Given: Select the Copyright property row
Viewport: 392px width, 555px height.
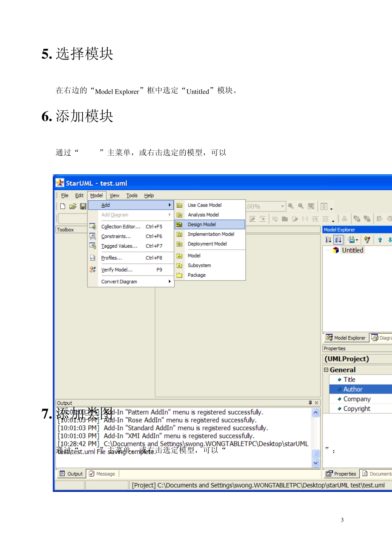Looking at the screenshot, I should [x=361, y=409].
